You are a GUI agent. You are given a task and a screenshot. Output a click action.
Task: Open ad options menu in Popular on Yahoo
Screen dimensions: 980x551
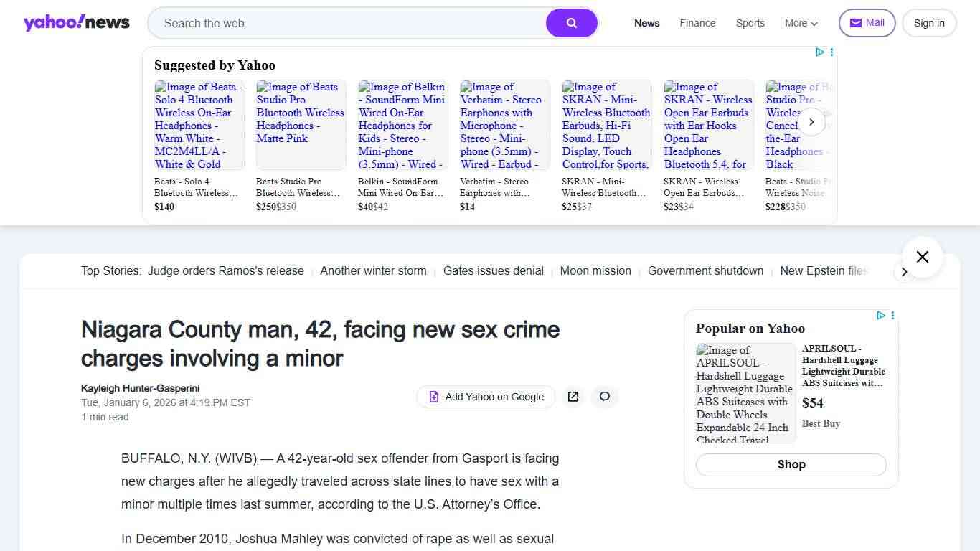click(892, 316)
